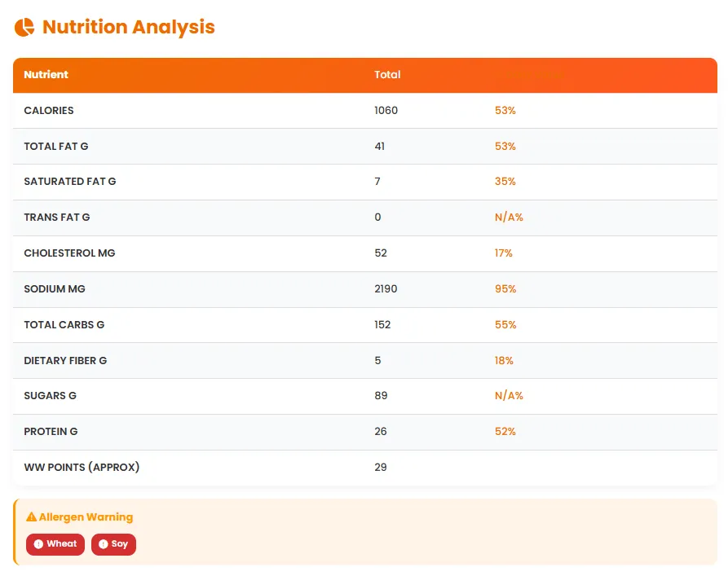728x576 pixels.
Task: Click the Sodium 95% daily value
Action: (x=505, y=289)
